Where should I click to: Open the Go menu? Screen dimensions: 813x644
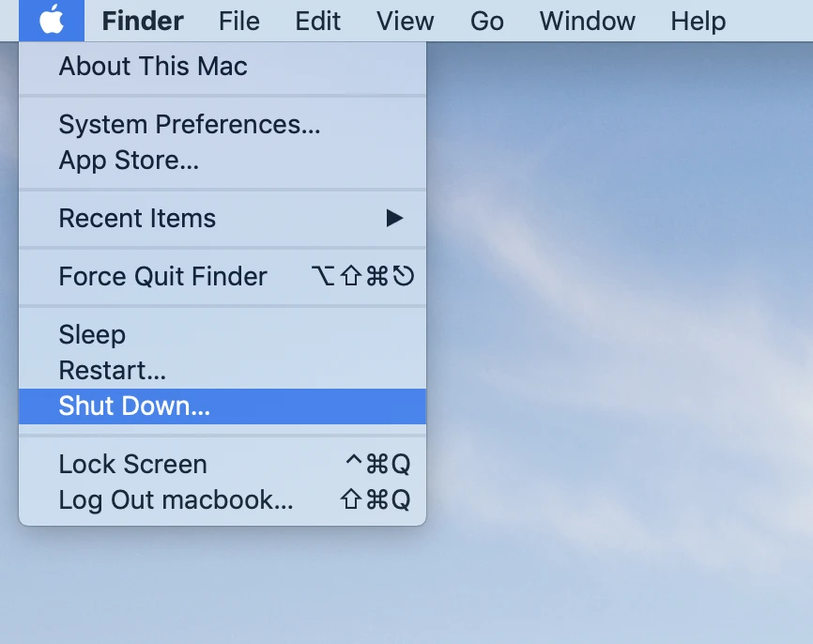click(487, 21)
